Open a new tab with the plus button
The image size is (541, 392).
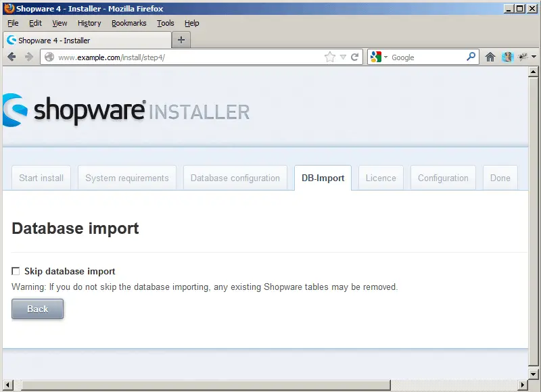click(x=181, y=40)
